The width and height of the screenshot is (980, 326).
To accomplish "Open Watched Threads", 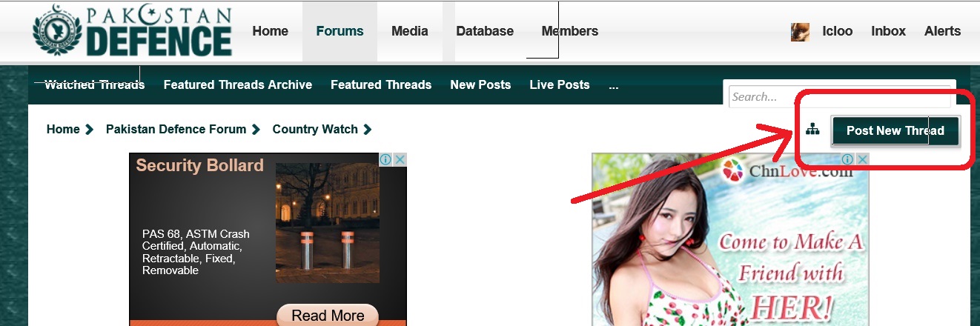I will tap(95, 84).
